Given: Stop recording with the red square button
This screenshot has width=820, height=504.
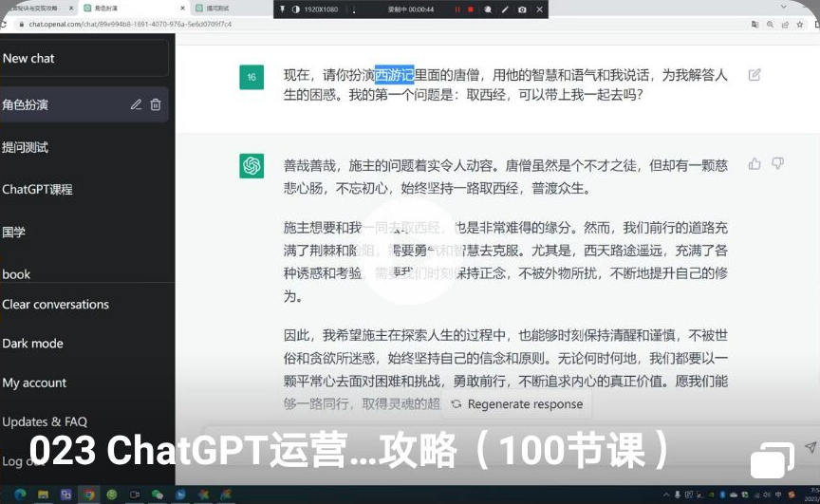Looking at the screenshot, I should pos(470,9).
